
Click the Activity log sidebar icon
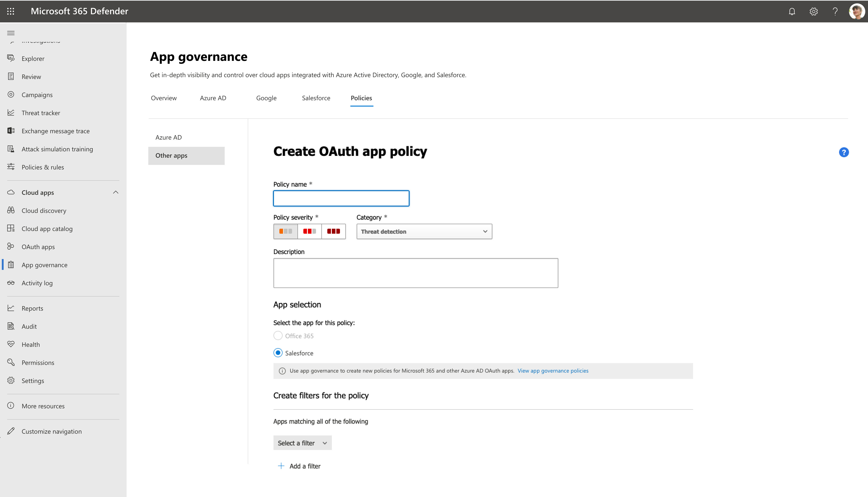pos(11,283)
